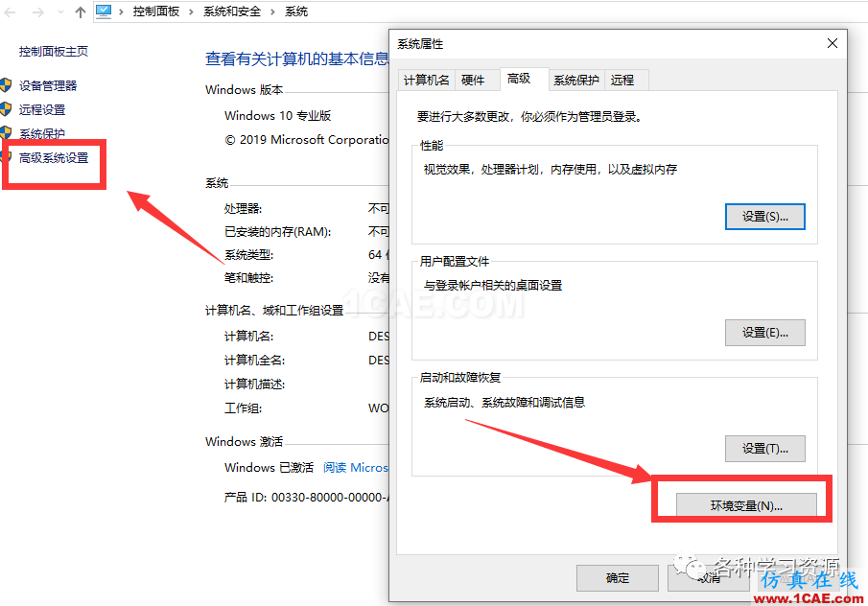The image size is (868, 606).
Task: Click shield icon beside 系统保护
Action: [6, 133]
